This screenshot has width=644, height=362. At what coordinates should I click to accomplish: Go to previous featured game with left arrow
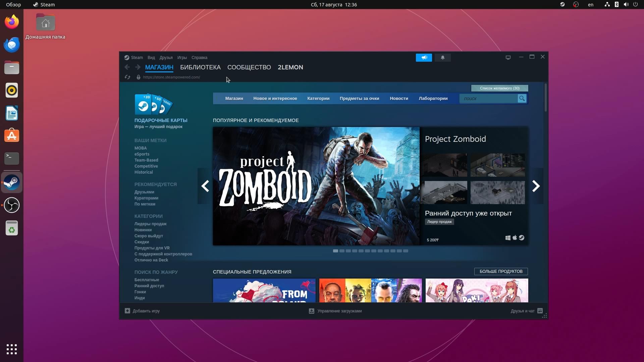(x=205, y=186)
